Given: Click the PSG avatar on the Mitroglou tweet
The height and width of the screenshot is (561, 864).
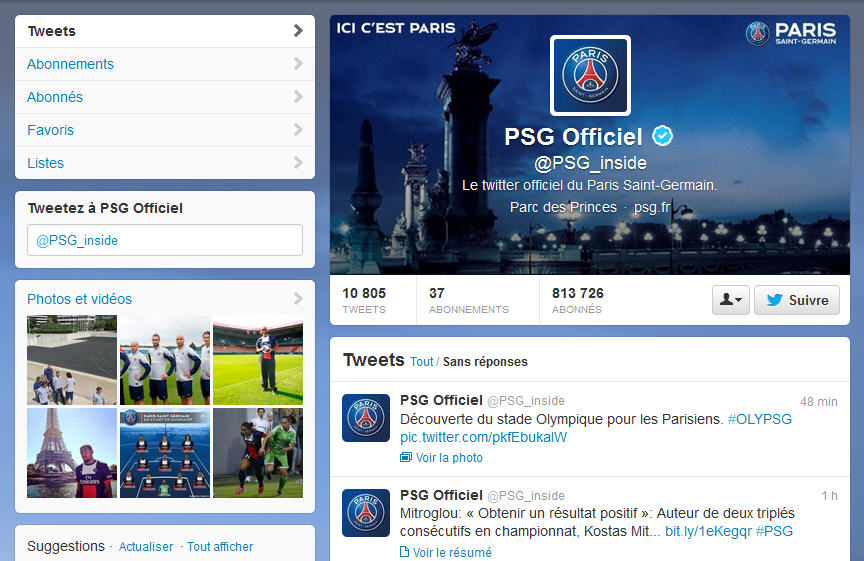Looking at the screenshot, I should tap(366, 513).
